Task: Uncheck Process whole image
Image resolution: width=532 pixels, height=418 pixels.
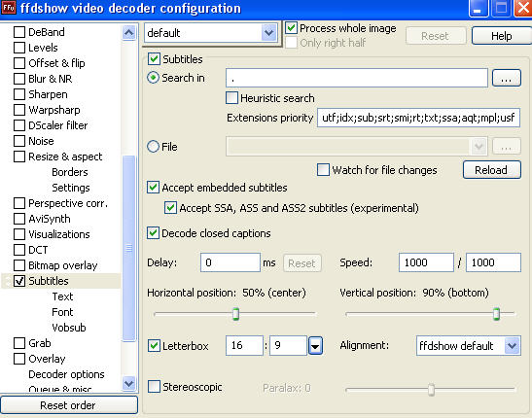Action: [291, 28]
